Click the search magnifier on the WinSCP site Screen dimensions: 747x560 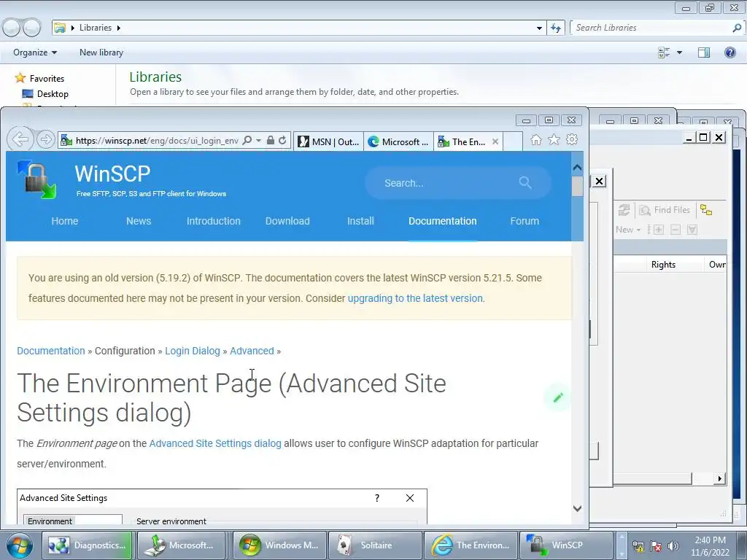click(525, 182)
